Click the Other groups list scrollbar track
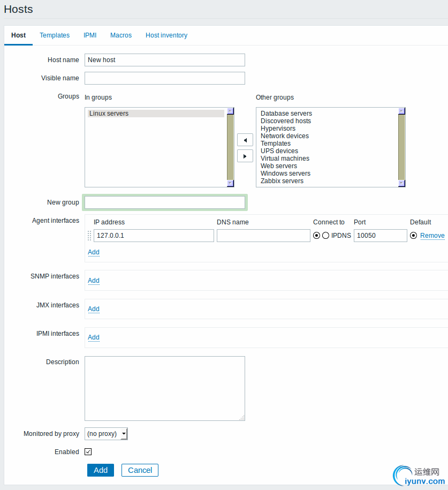 [x=402, y=147]
